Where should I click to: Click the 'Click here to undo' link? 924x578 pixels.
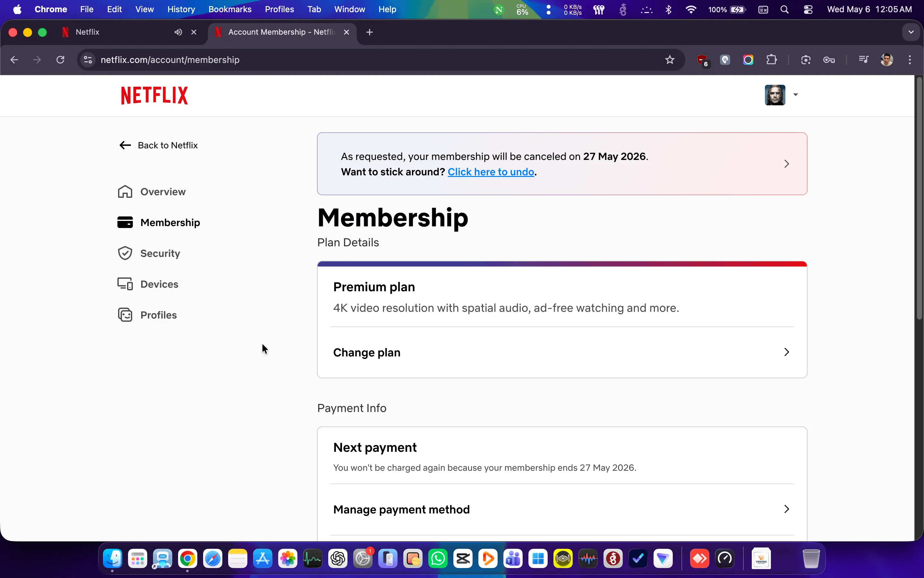tap(491, 172)
